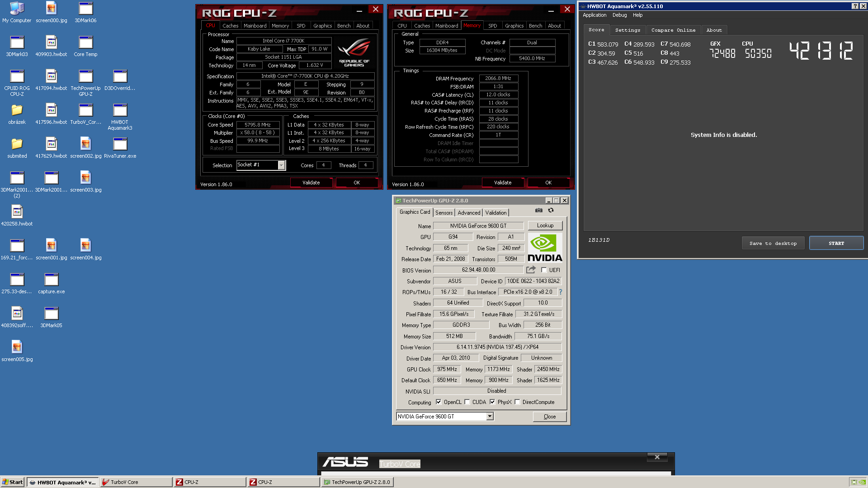Screen dimensions: 868x488
Task: Select RivaTuner.exe desktop icon
Action: [x=120, y=148]
